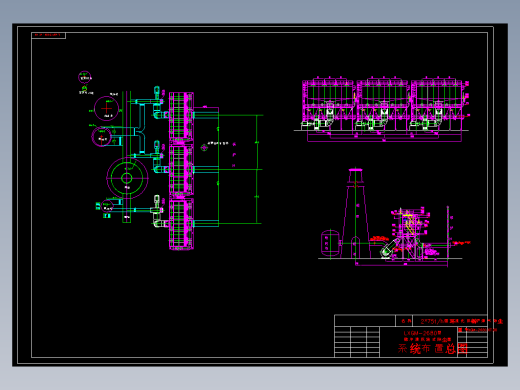Select the middle dust collector block in plan view

[x=181, y=169]
